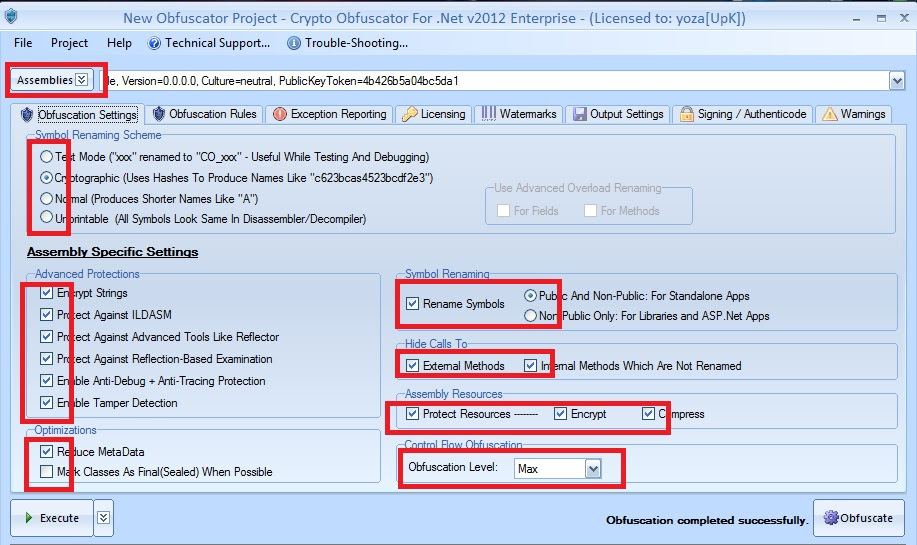Click the Output Settings floppy disk icon

[x=580, y=114]
